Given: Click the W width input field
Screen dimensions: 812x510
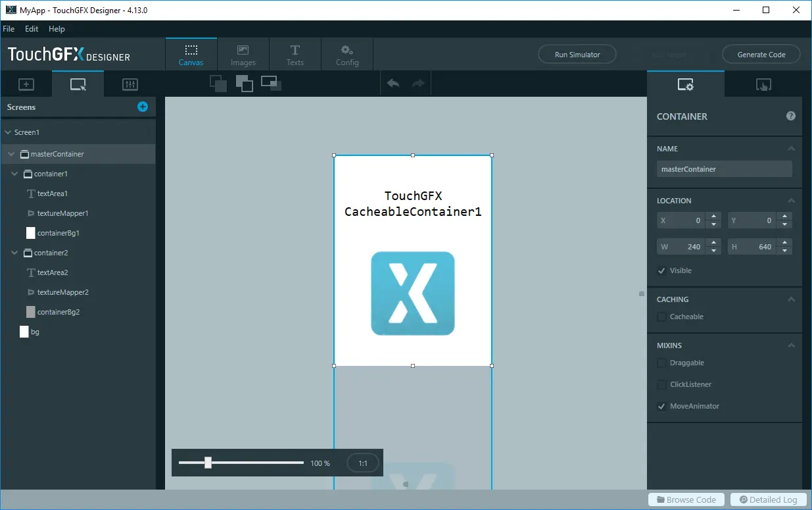Looking at the screenshot, I should coord(682,247).
